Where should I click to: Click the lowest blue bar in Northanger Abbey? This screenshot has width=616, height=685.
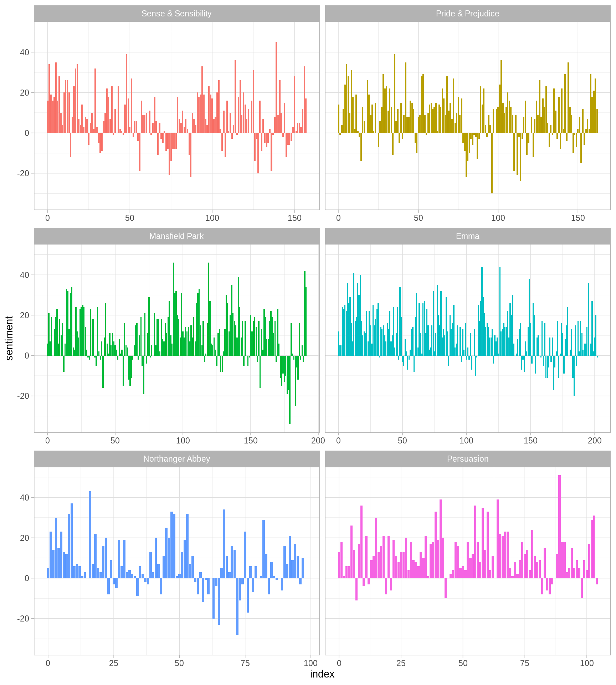pyautogui.click(x=237, y=607)
